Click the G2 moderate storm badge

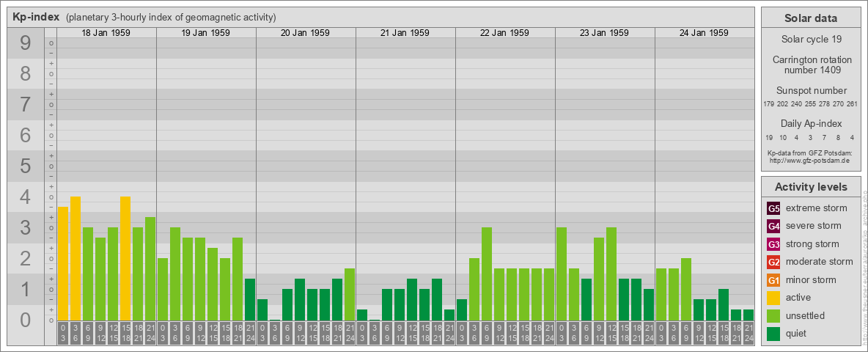pyautogui.click(x=773, y=262)
